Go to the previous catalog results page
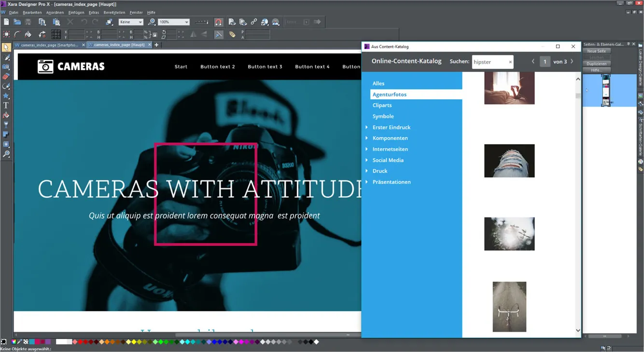This screenshot has width=644, height=352. pos(533,62)
